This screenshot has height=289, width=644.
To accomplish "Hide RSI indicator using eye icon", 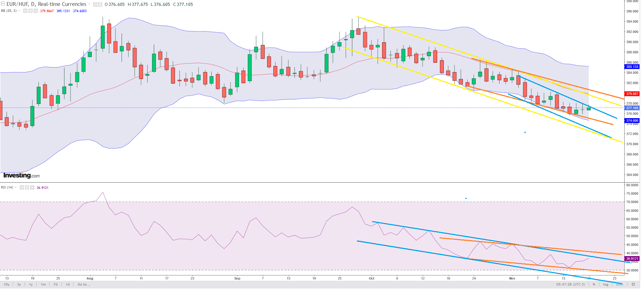I will (22, 187).
